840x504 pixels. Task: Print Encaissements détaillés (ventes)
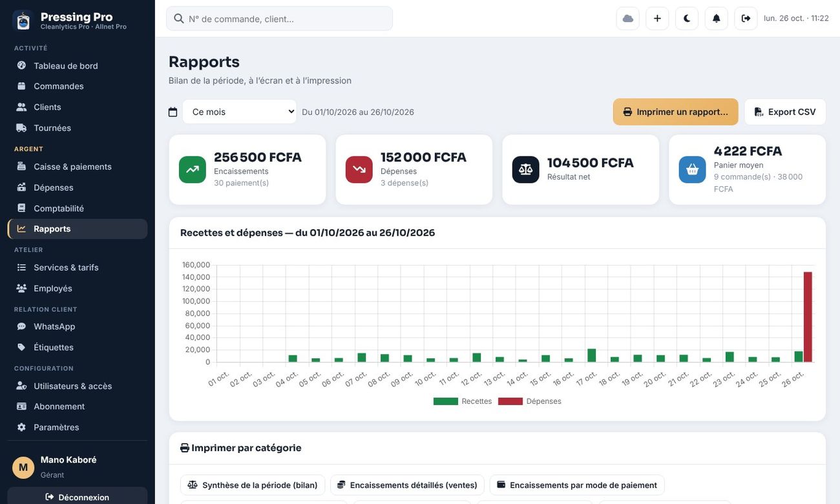click(x=407, y=485)
